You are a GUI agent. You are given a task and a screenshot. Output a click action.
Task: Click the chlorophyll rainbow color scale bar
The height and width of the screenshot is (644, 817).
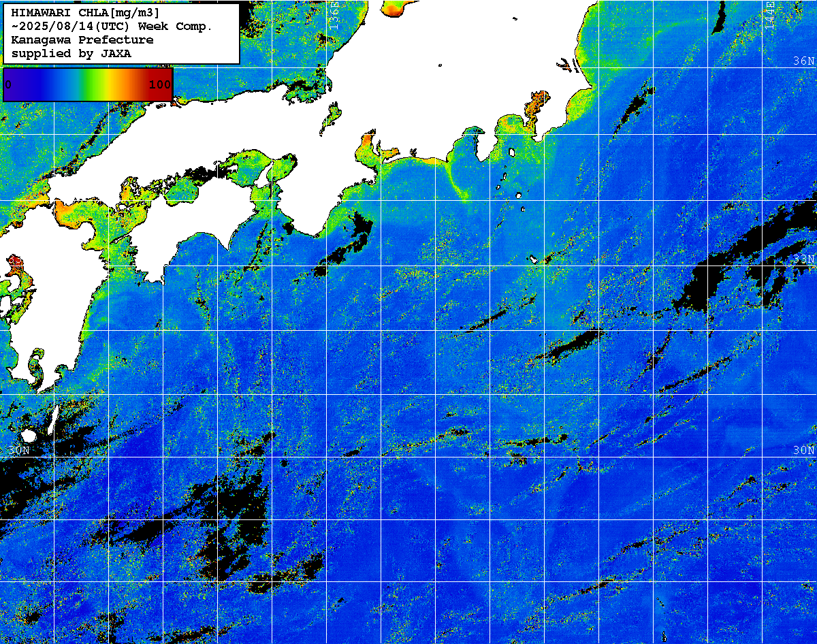(88, 84)
